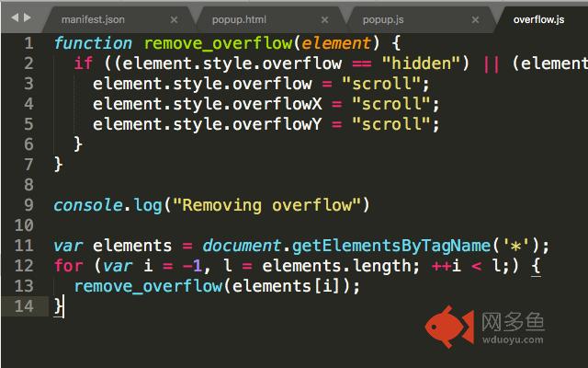
Task: Click line number 11 in gutter
Action: coord(24,246)
